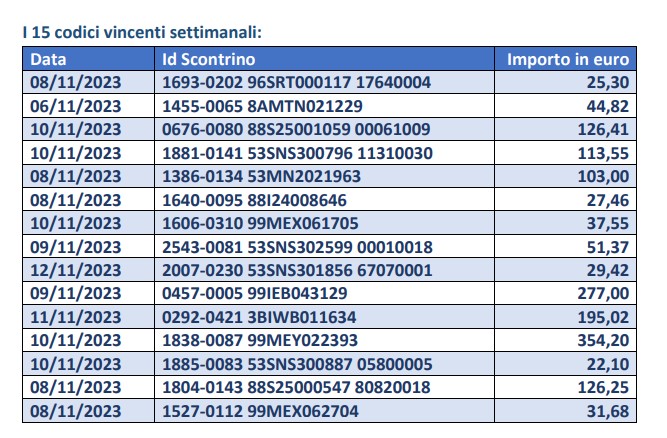Select receipt ID 1527-0112 99MEX062704

[x=260, y=412]
